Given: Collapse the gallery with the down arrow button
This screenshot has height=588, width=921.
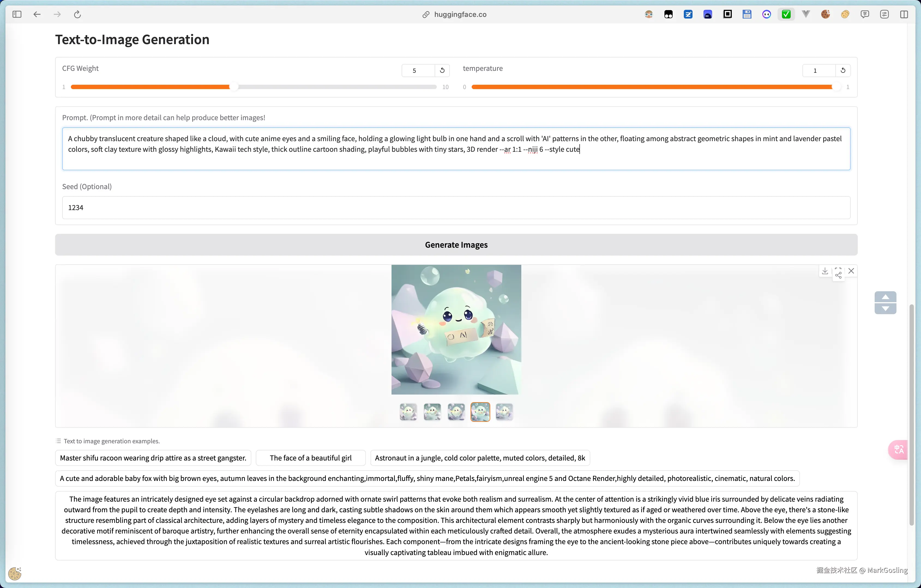Looking at the screenshot, I should point(886,308).
